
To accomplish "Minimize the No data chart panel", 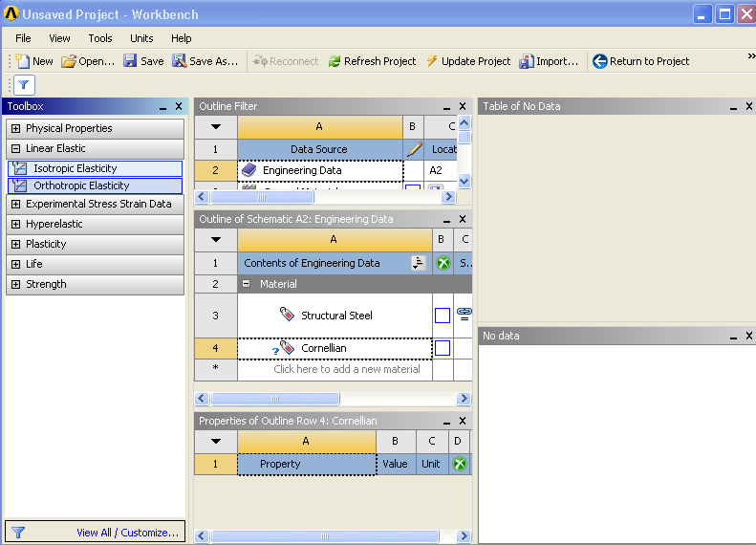I will tap(733, 337).
